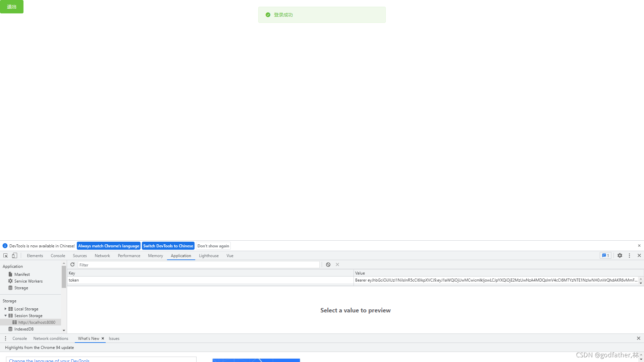This screenshot has height=362, width=644.
Task: Expand Local Storage tree node
Action: (5, 309)
